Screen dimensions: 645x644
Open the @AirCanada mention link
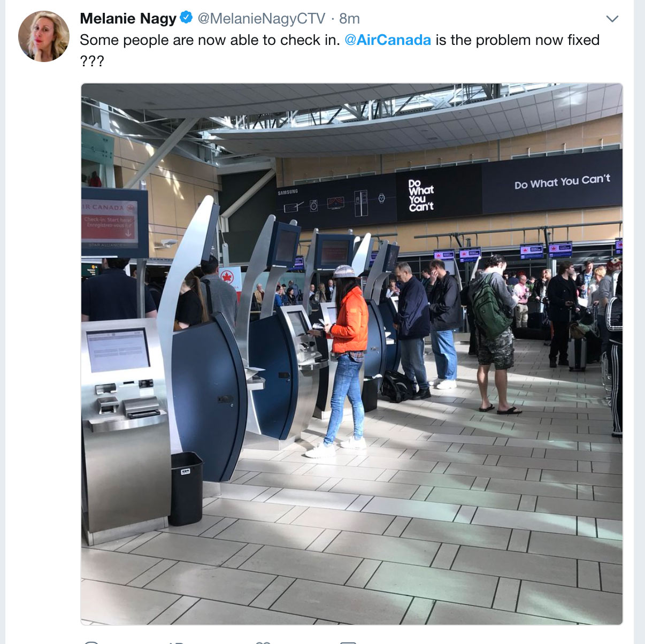(x=388, y=40)
